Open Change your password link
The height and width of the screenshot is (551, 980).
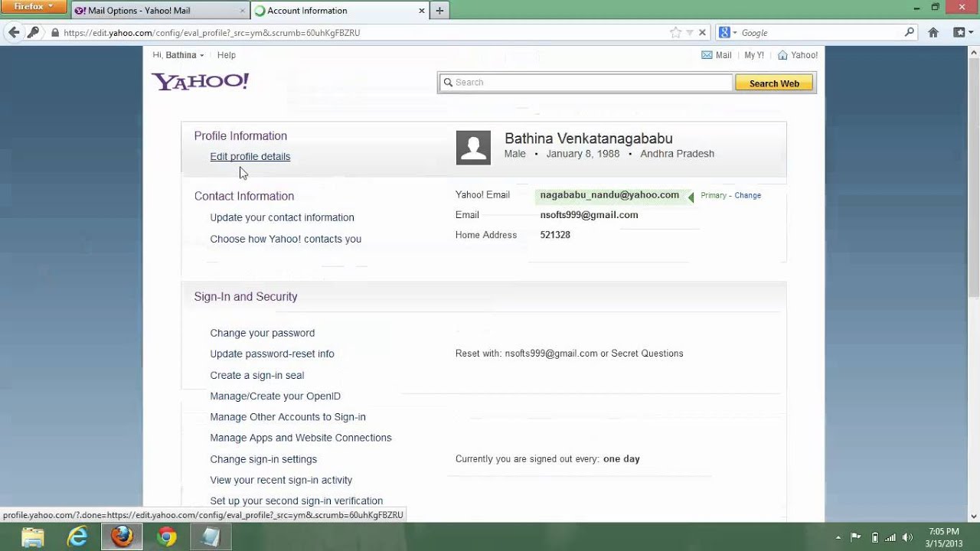tap(263, 333)
